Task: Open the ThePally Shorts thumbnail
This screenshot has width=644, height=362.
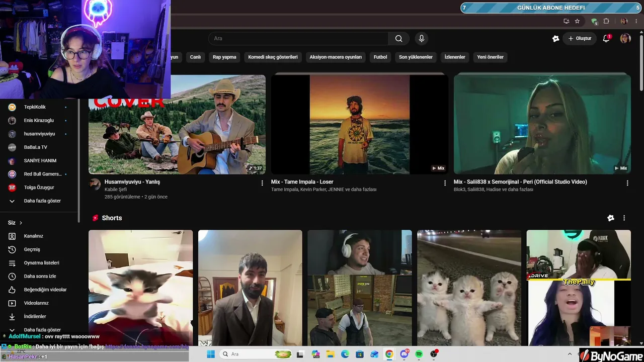Action: click(579, 288)
